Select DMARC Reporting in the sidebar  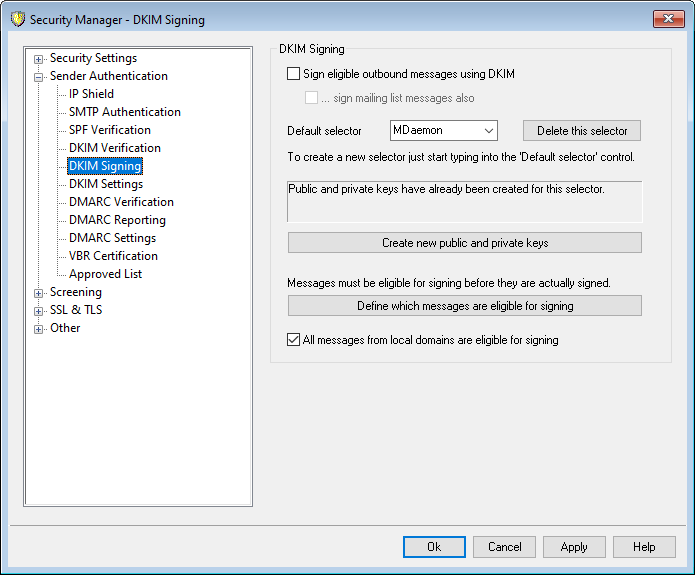pyautogui.click(x=117, y=220)
